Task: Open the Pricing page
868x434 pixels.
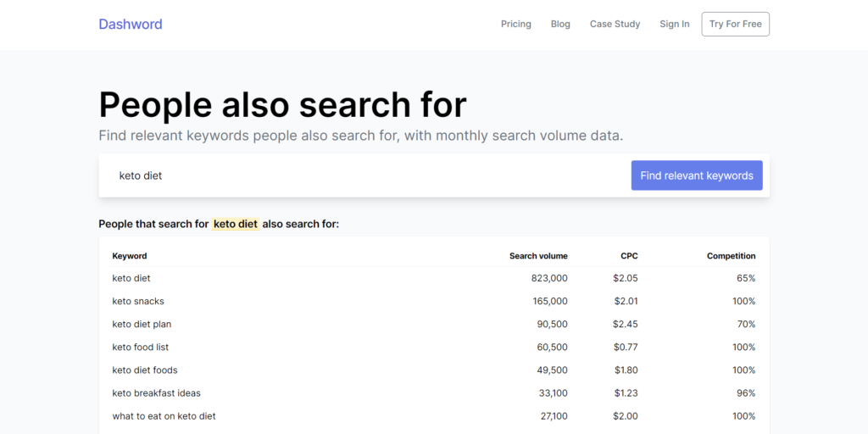Action: click(515, 24)
